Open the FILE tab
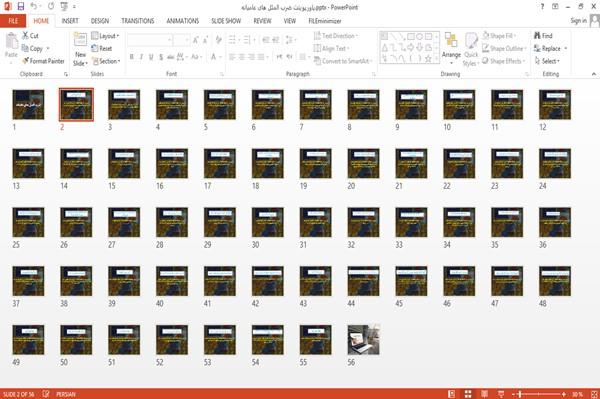600x399 pixels. 13,21
